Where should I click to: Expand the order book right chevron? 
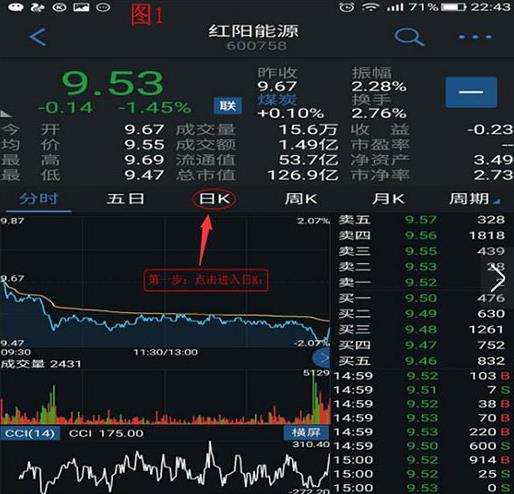tap(497, 279)
